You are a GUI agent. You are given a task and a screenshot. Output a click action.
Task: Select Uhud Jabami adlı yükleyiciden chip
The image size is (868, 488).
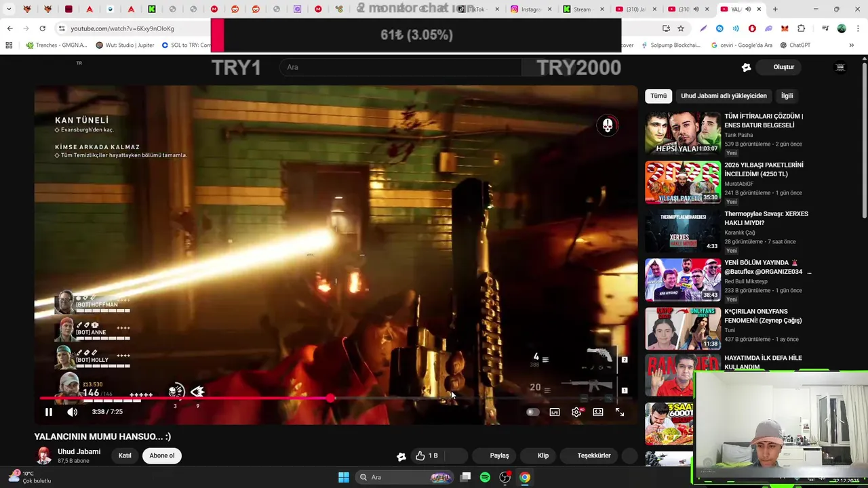(x=724, y=96)
